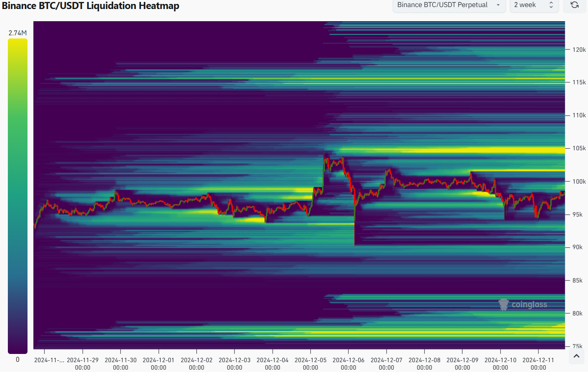Click the 95k price axis label
Viewport: 588px width, 372px height.
tap(577, 215)
